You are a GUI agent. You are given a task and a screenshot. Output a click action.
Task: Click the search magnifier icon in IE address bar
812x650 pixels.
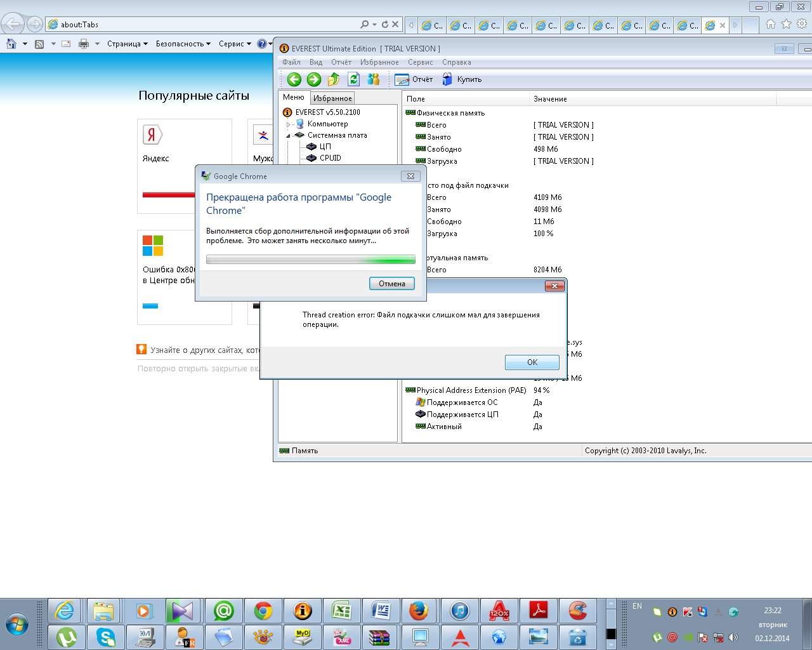pos(364,25)
